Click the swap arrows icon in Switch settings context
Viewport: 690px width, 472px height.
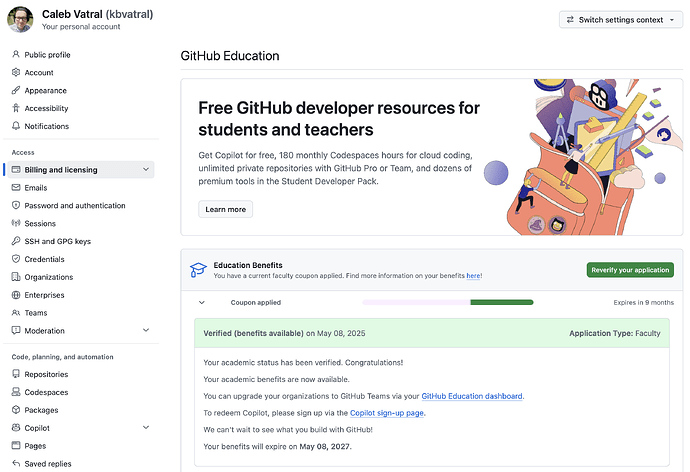pos(570,20)
